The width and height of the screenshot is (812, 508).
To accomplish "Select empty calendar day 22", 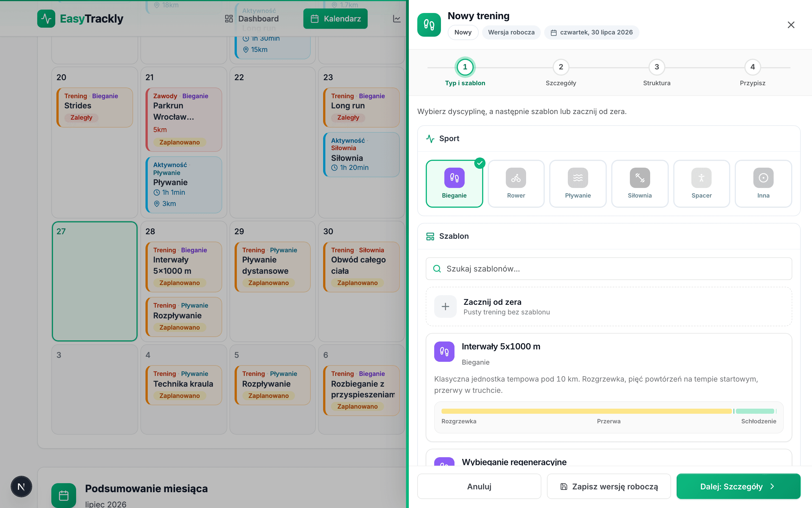I will pyautogui.click(x=272, y=143).
